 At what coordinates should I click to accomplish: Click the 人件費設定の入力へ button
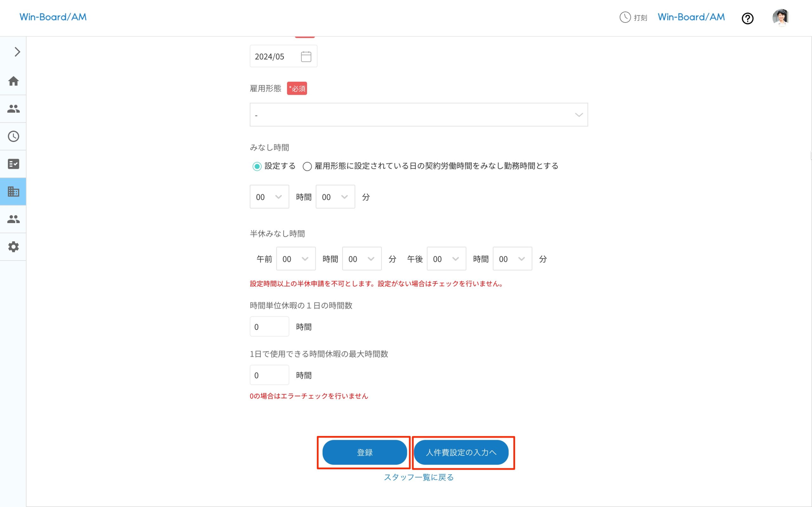(x=462, y=452)
